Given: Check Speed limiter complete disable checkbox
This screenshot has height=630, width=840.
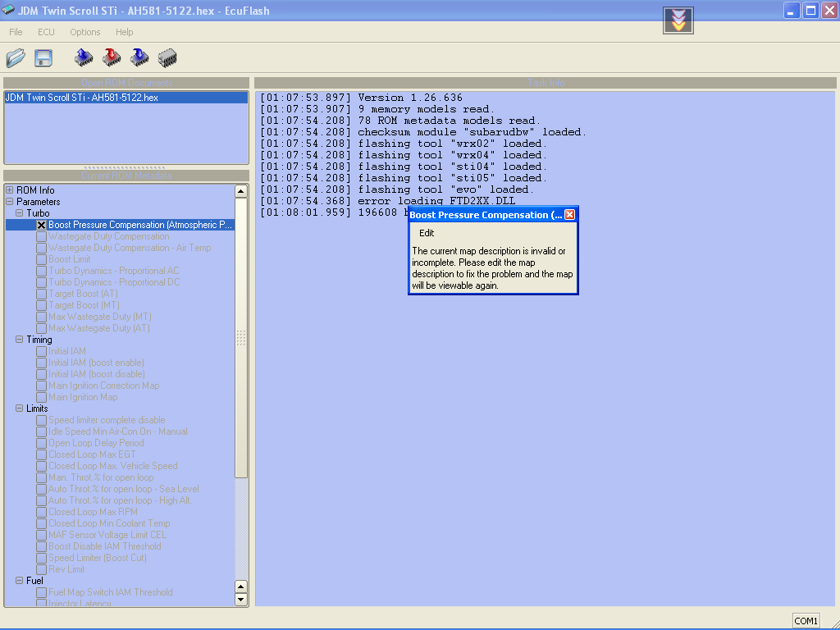Looking at the screenshot, I should [x=41, y=421].
